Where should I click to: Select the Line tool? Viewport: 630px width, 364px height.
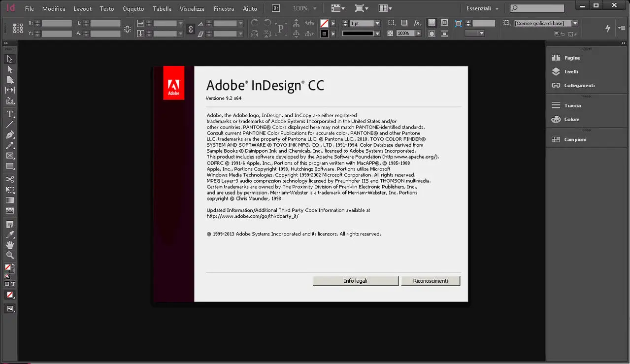point(10,124)
